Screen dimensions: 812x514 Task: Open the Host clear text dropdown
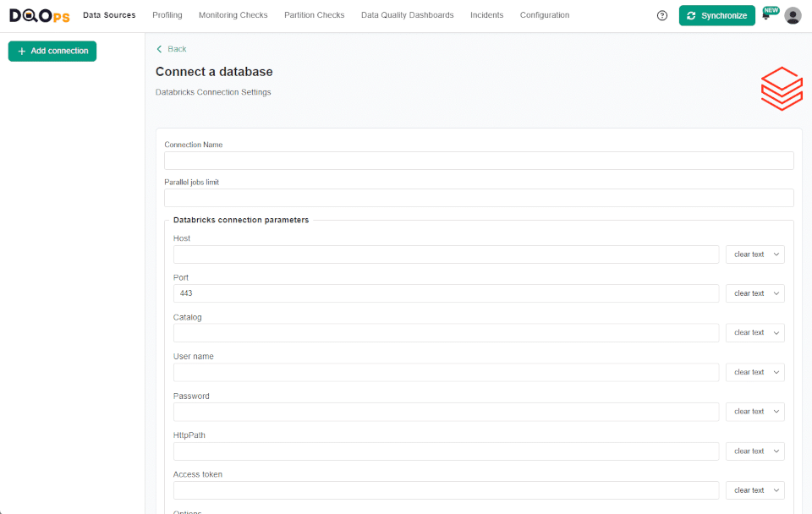pos(755,254)
